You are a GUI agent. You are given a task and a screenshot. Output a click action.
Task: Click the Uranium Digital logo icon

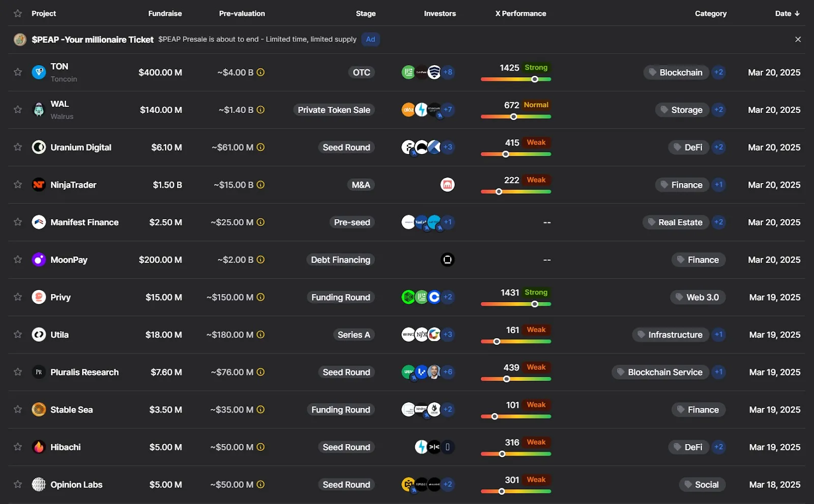point(39,147)
